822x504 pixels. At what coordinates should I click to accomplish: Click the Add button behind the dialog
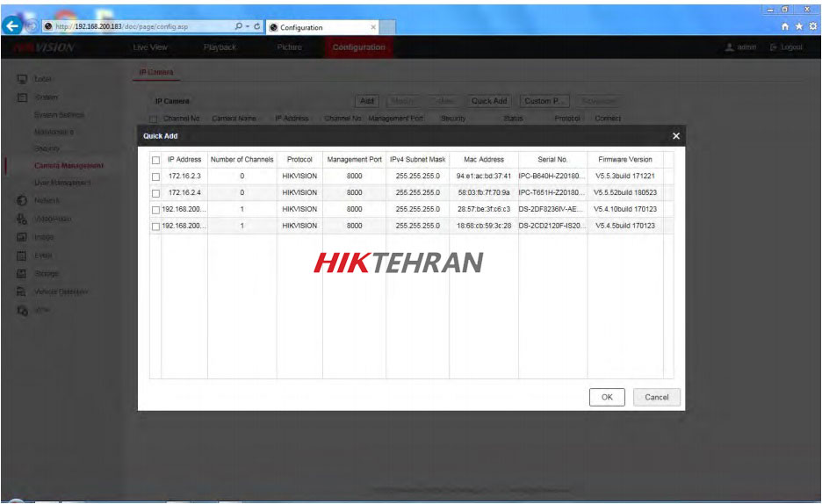tap(367, 101)
